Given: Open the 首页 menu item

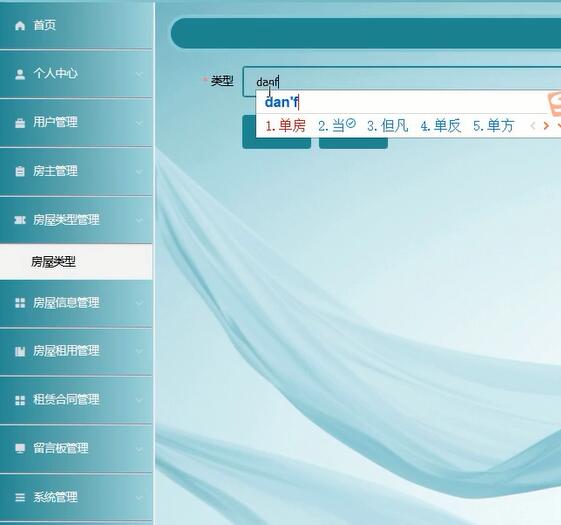Looking at the screenshot, I should (44, 25).
